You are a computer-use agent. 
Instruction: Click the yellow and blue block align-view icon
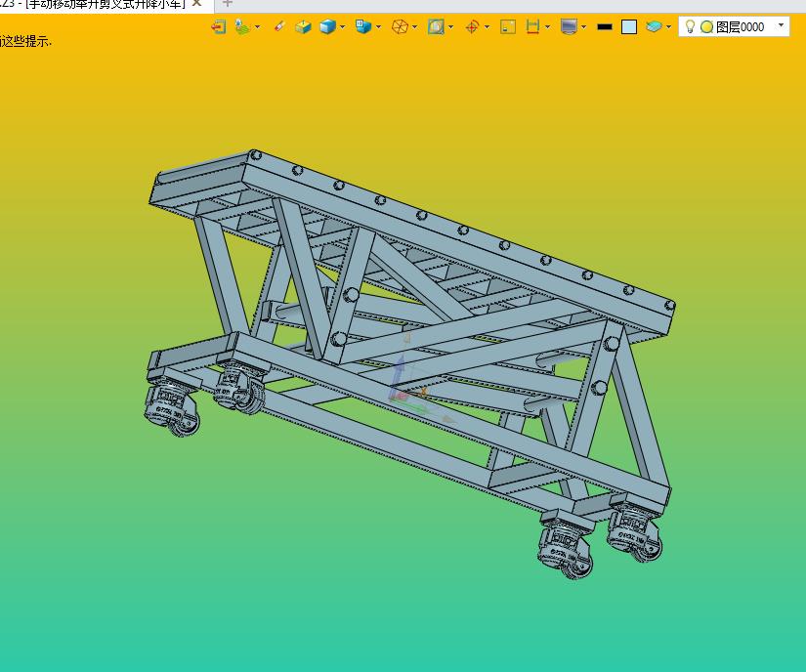[303, 26]
